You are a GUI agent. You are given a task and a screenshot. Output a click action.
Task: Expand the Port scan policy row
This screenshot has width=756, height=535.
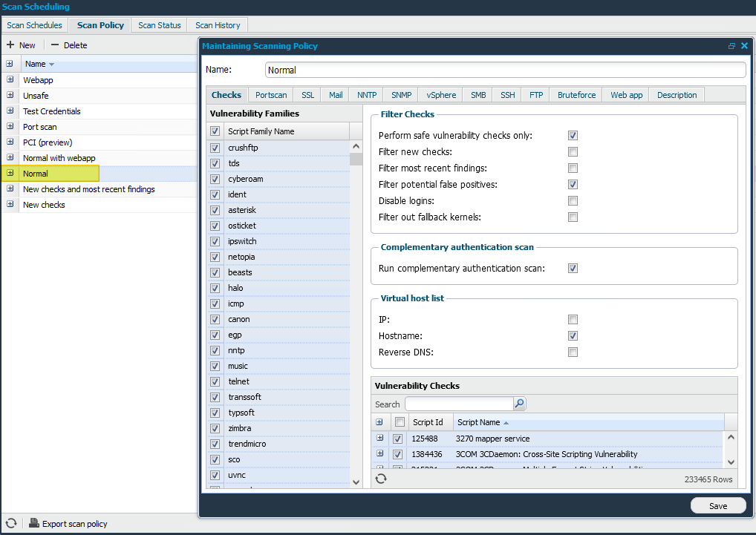[10, 127]
